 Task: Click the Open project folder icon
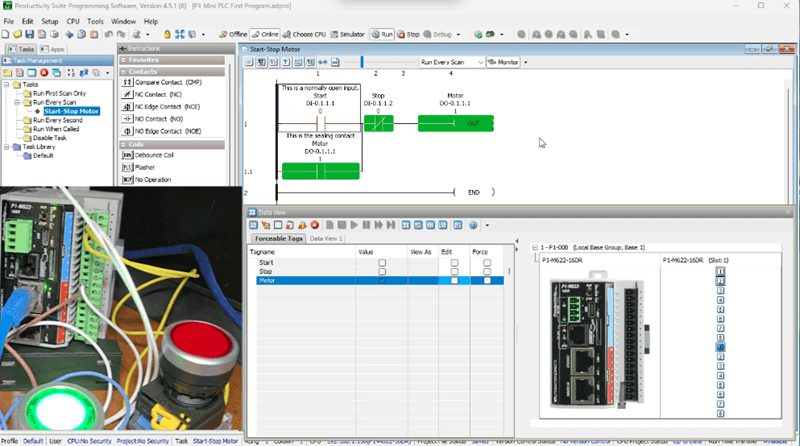(x=17, y=34)
